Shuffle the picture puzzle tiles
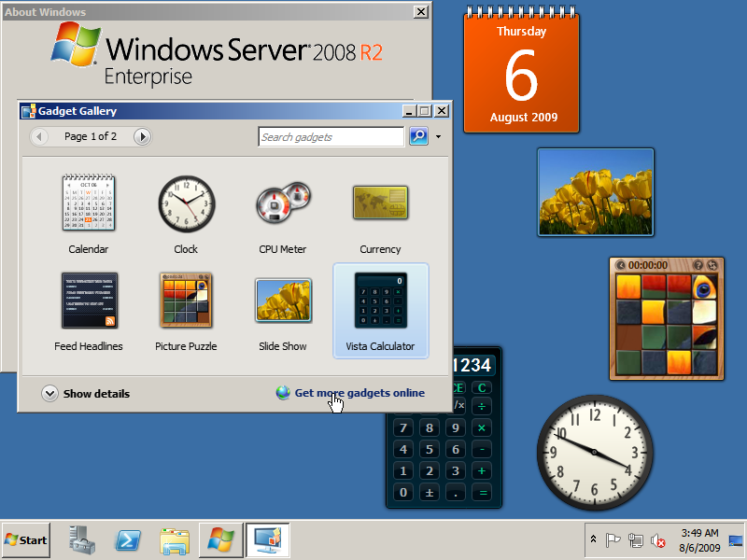This screenshot has height=560, width=747. tap(712, 265)
